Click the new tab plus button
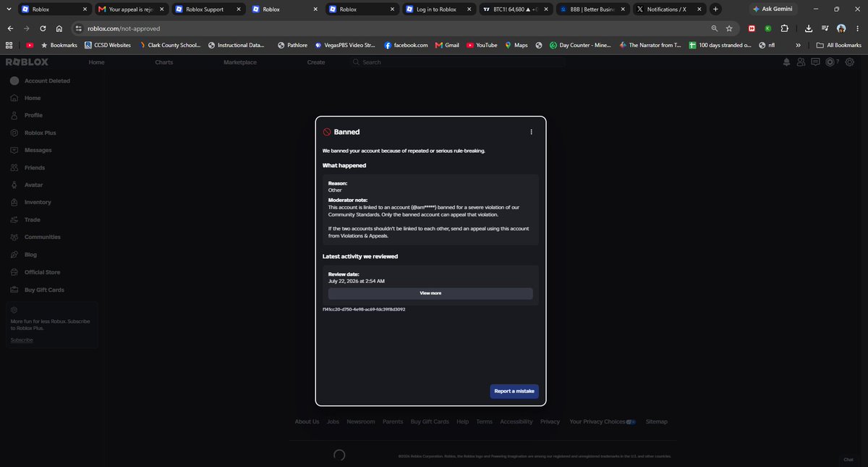868x467 pixels. [x=715, y=9]
